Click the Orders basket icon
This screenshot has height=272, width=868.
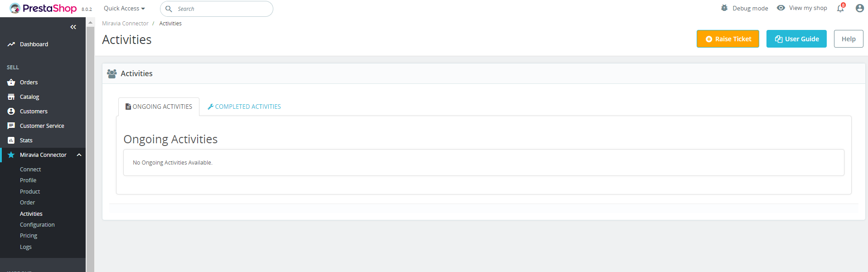coord(11,83)
